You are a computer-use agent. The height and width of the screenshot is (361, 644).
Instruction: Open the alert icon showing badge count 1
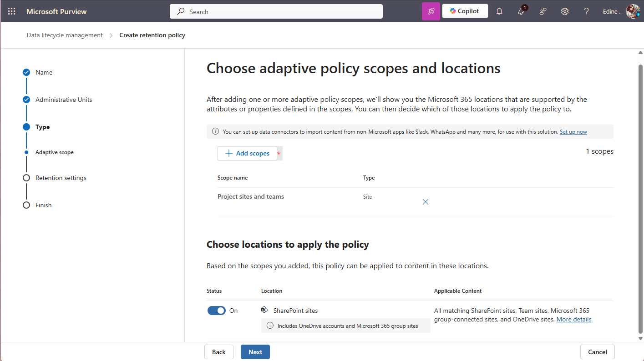(521, 11)
